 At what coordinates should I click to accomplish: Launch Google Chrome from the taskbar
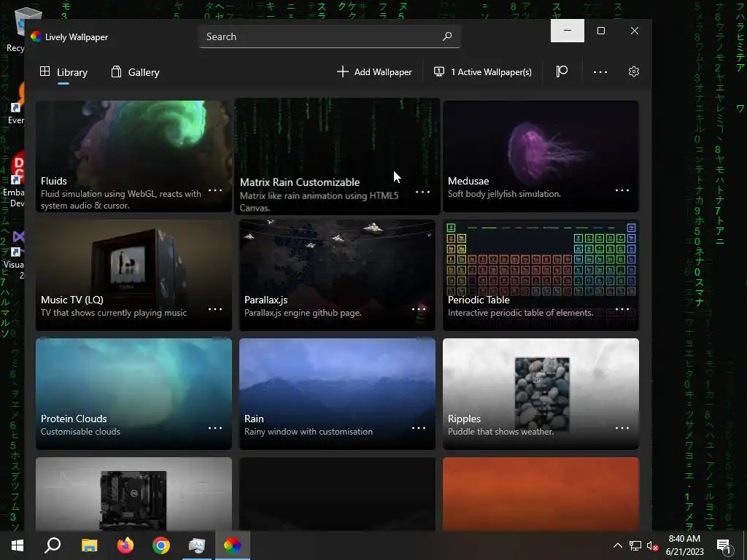pos(161,545)
